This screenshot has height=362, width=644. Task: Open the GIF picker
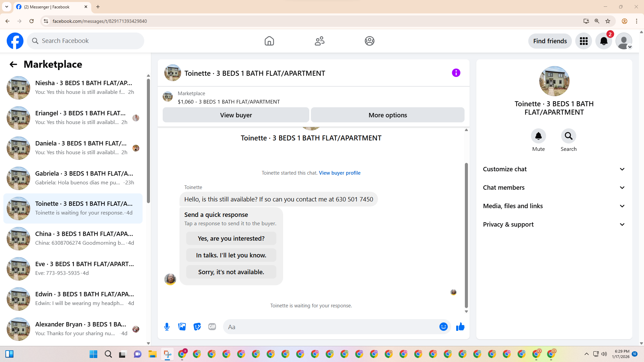tap(212, 327)
